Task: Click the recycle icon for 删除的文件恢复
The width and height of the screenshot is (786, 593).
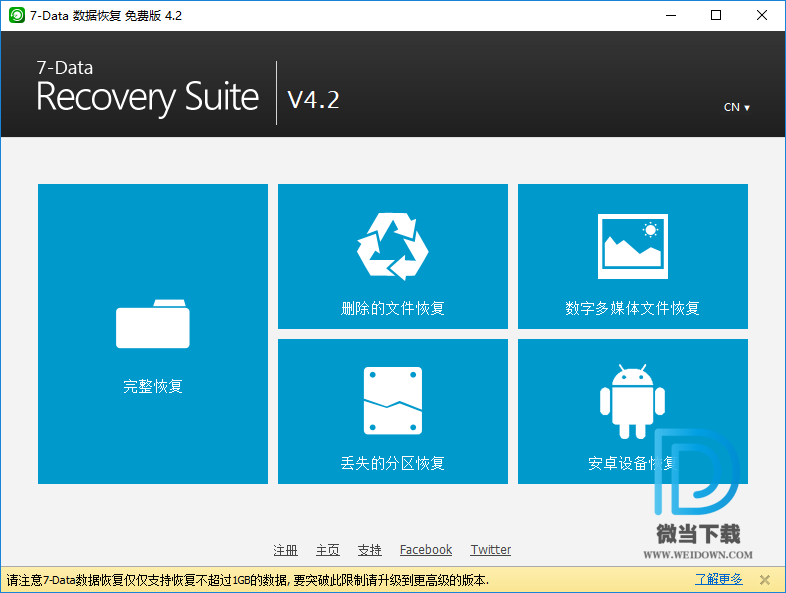Action: 392,246
